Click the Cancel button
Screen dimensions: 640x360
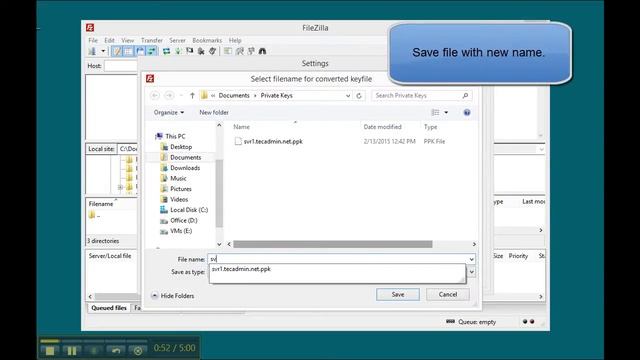coord(448,294)
